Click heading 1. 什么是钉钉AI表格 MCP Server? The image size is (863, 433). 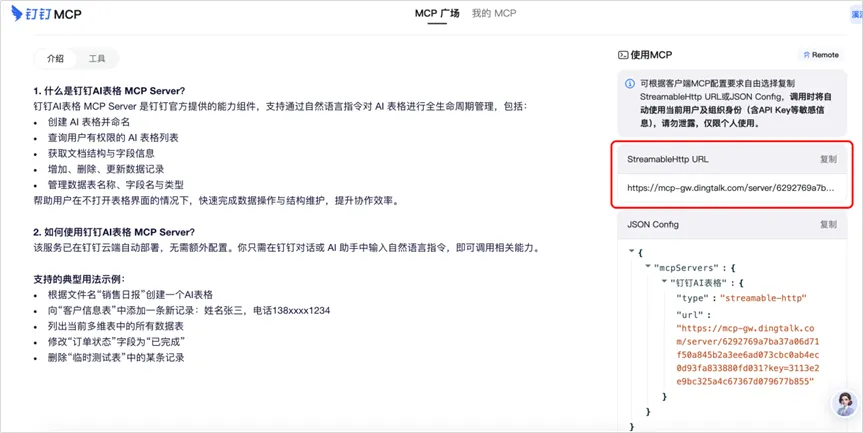click(x=109, y=91)
